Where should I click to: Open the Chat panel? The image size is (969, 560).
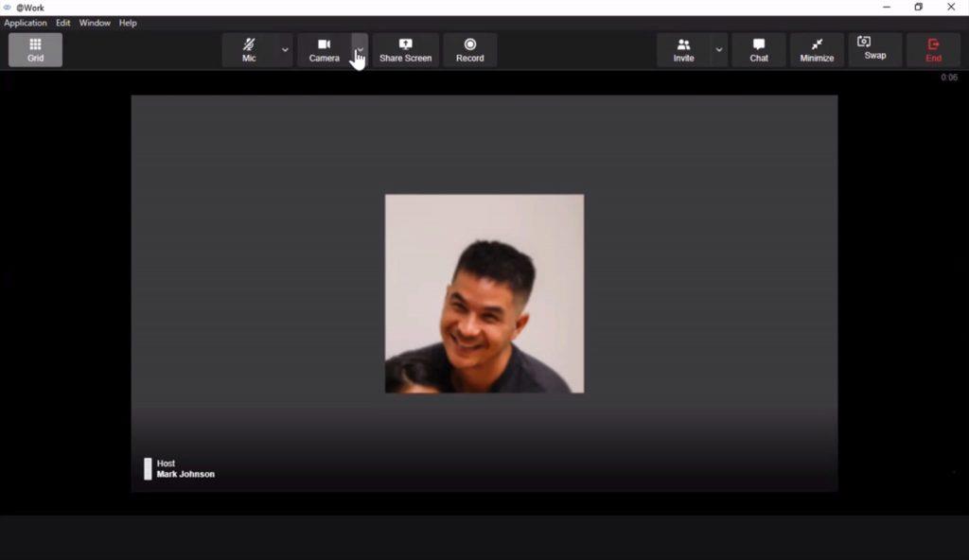point(759,49)
